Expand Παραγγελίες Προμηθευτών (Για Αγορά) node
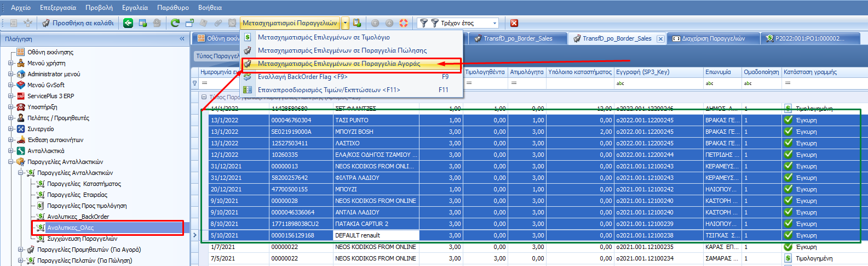The height and width of the screenshot is (266, 868). tap(20, 250)
